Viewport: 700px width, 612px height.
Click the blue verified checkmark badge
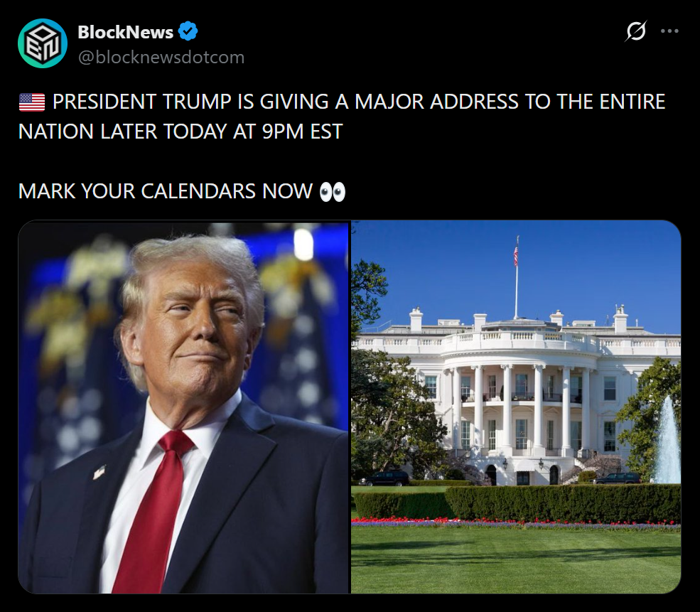(x=188, y=31)
